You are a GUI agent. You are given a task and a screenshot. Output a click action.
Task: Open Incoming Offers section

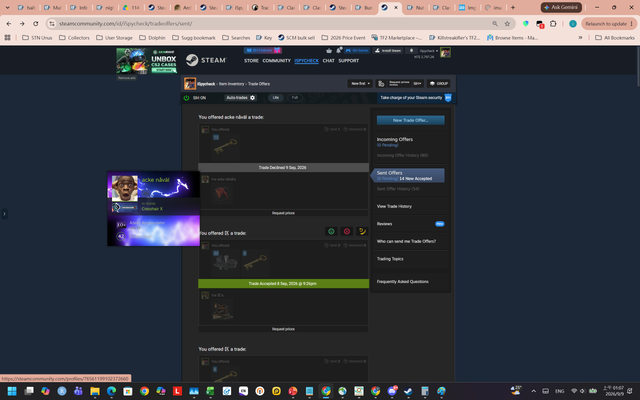coord(395,139)
